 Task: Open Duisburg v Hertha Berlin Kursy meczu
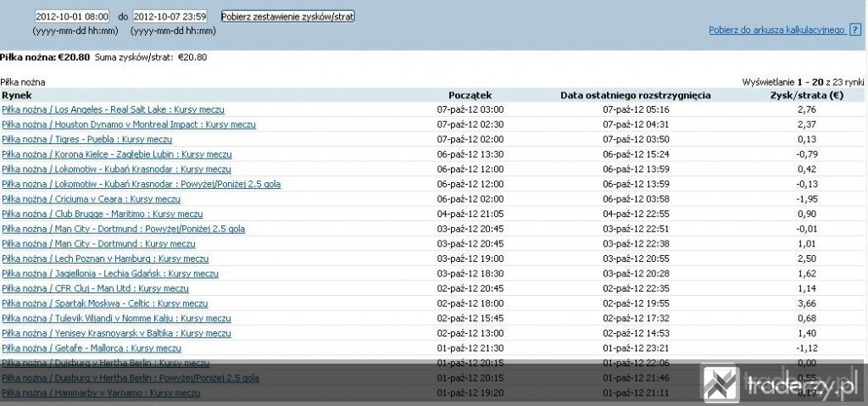point(106,364)
